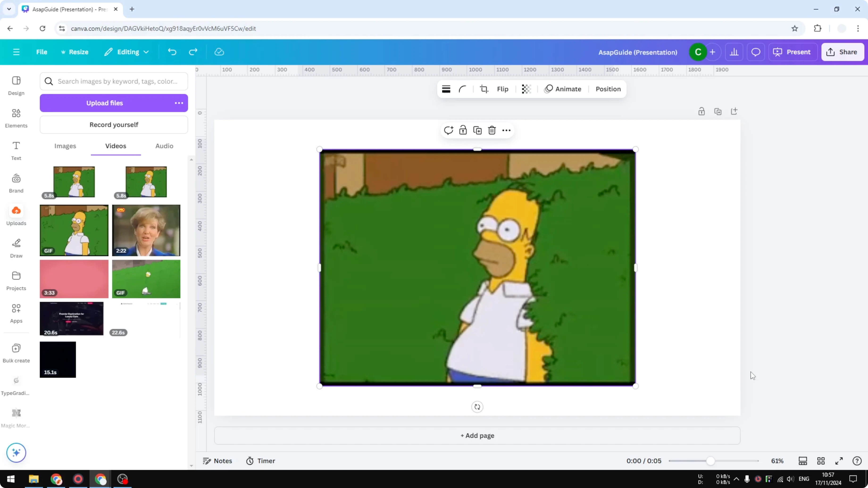Crop the selected video
Screen dimensions: 868x488
pyautogui.click(x=484, y=89)
